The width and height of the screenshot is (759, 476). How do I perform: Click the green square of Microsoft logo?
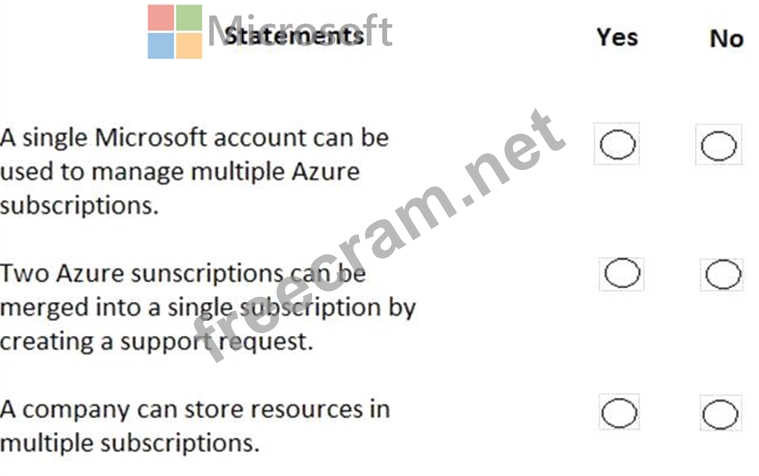point(188,18)
